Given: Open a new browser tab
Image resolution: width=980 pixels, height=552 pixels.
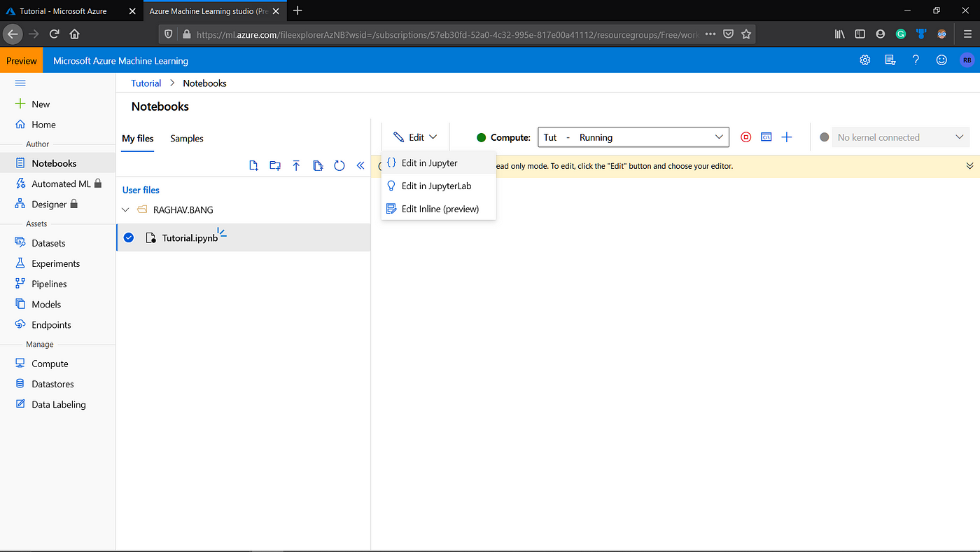Looking at the screenshot, I should coord(297,11).
